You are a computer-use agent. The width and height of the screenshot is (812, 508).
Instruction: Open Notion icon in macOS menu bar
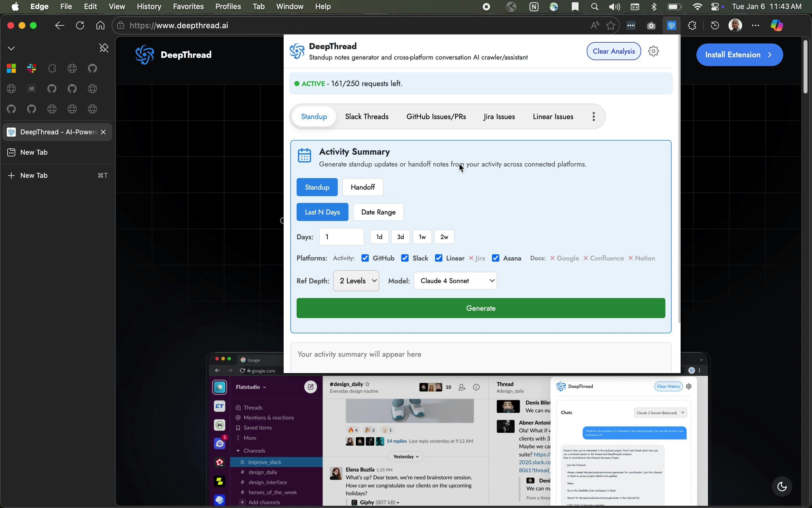click(x=533, y=7)
